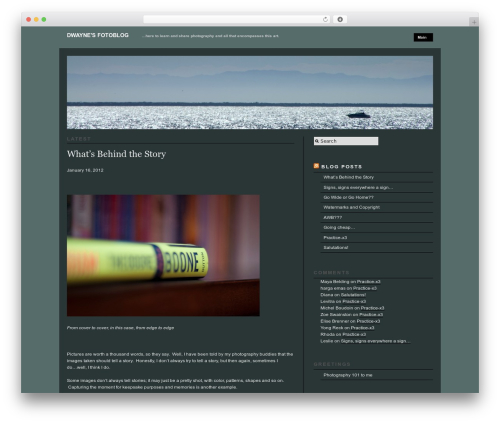Click the January 16, 2012 date text
The width and height of the screenshot is (500, 423).
pos(85,170)
